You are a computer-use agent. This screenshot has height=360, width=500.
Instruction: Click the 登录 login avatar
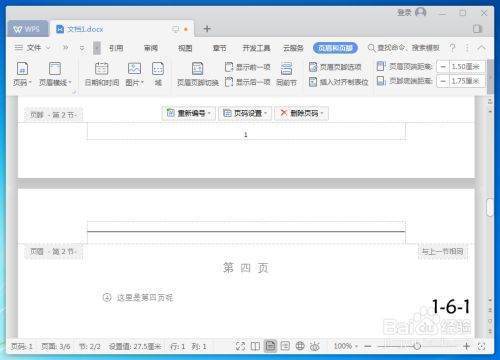tap(421, 13)
